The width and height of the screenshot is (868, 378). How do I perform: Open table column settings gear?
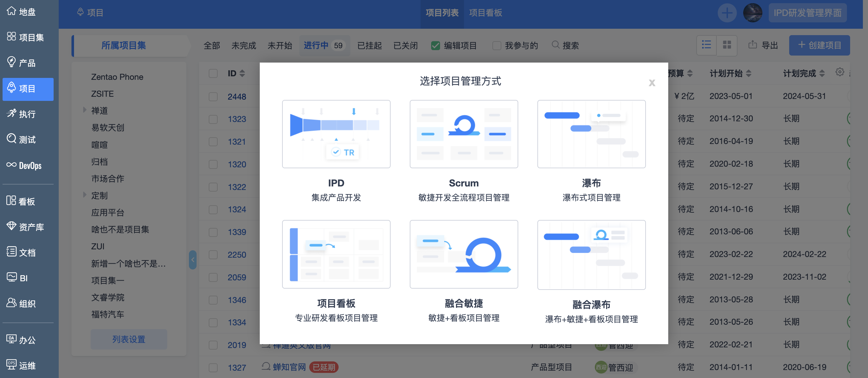pos(839,72)
